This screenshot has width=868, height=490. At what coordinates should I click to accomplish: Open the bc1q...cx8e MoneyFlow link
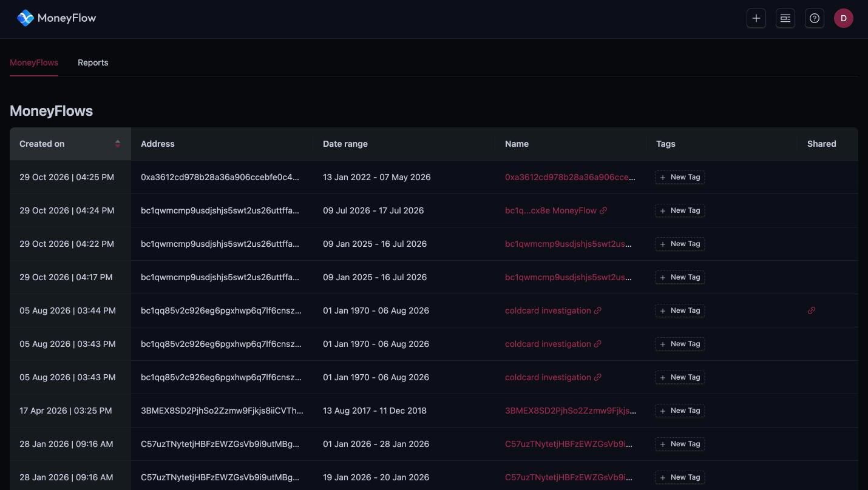(x=551, y=210)
